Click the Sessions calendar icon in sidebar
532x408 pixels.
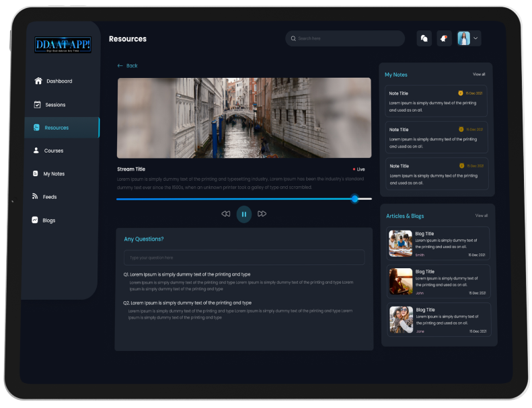(38, 105)
